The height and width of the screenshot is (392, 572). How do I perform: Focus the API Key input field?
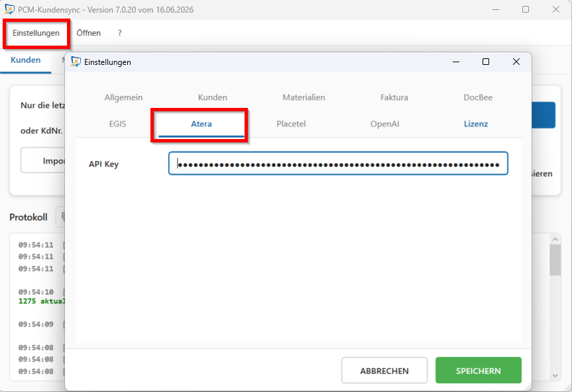pos(338,163)
